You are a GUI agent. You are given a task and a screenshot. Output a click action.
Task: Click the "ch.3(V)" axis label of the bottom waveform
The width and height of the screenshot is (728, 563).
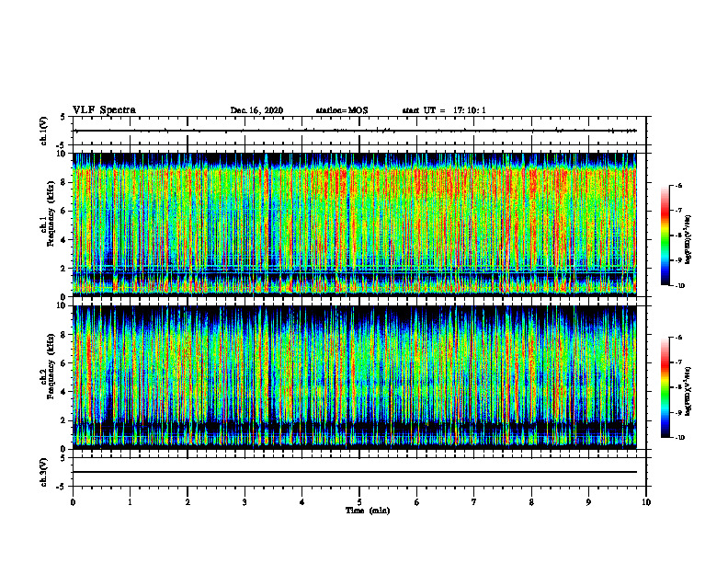[x=43, y=472]
